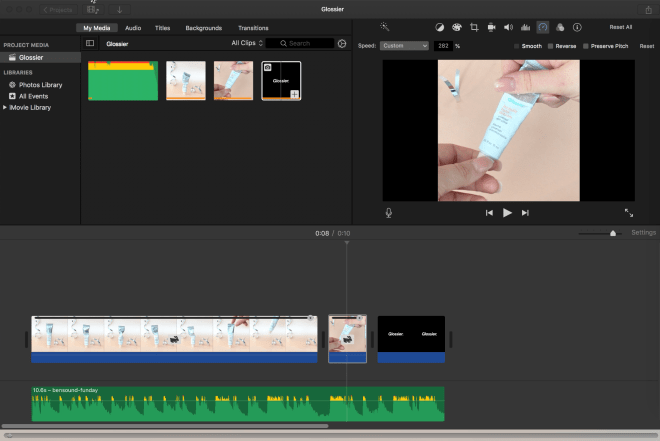Go back to Projects
660x441 pixels.
pos(58,10)
